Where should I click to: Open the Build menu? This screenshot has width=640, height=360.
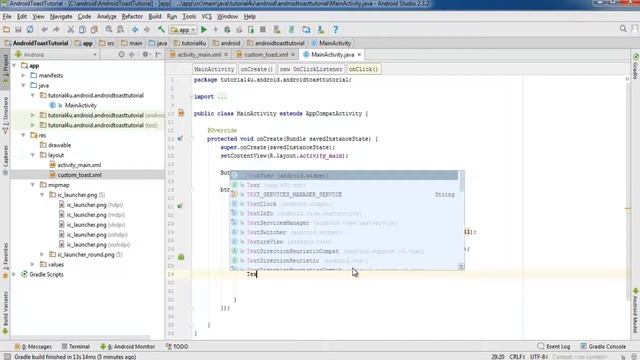click(x=155, y=17)
